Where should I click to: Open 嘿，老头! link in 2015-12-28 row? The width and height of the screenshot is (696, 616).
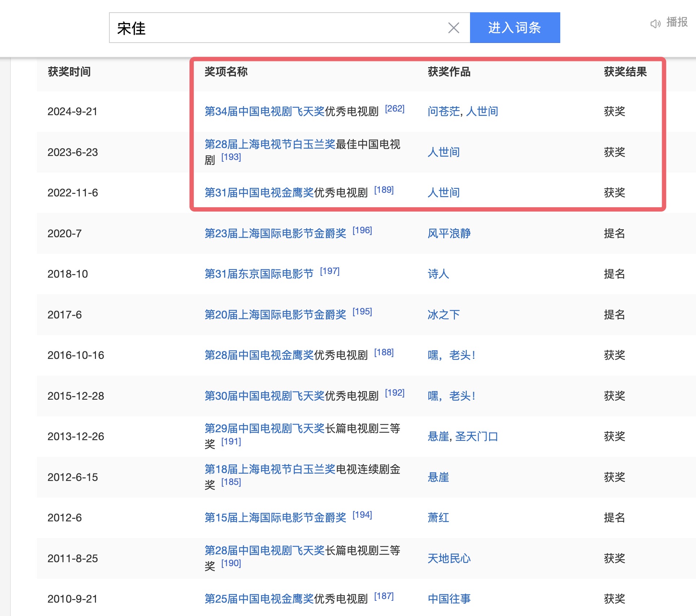[x=451, y=396]
